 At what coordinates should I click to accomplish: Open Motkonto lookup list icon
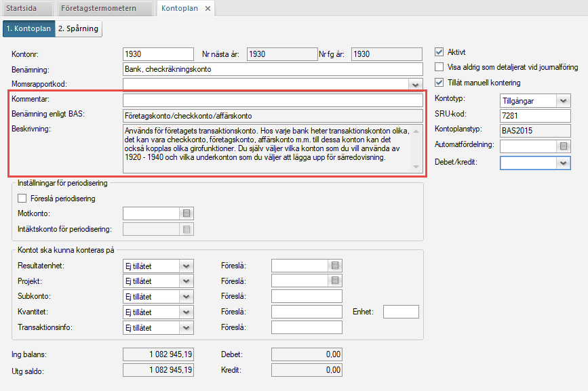(x=187, y=213)
